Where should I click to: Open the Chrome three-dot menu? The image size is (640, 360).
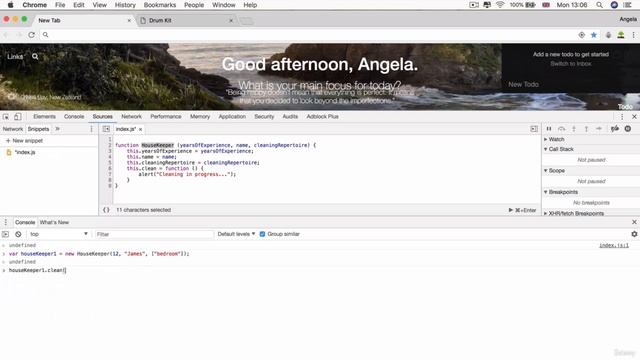[x=633, y=35]
